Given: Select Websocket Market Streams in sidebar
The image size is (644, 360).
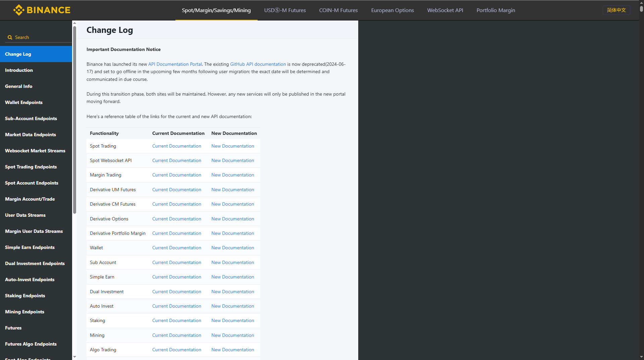Looking at the screenshot, I should pyautogui.click(x=35, y=151).
